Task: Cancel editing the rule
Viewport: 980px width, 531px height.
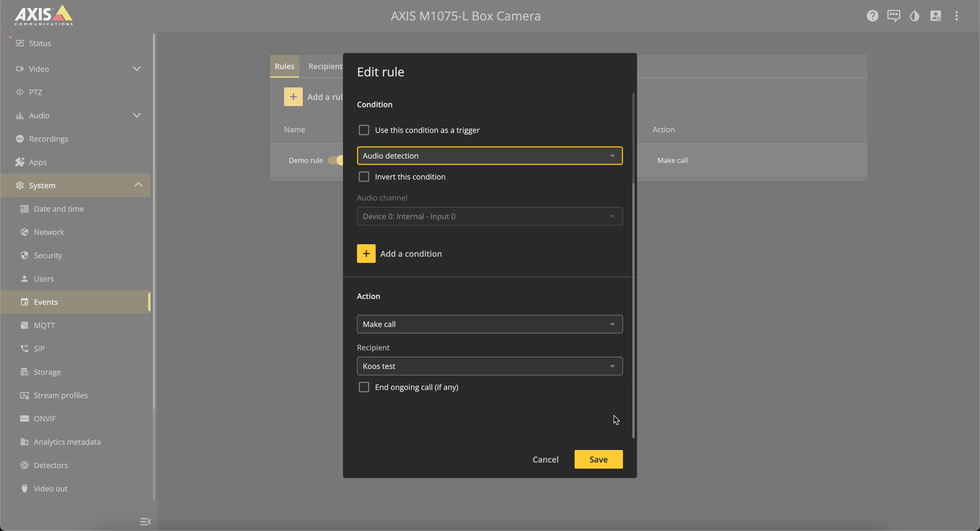Action: click(x=545, y=460)
